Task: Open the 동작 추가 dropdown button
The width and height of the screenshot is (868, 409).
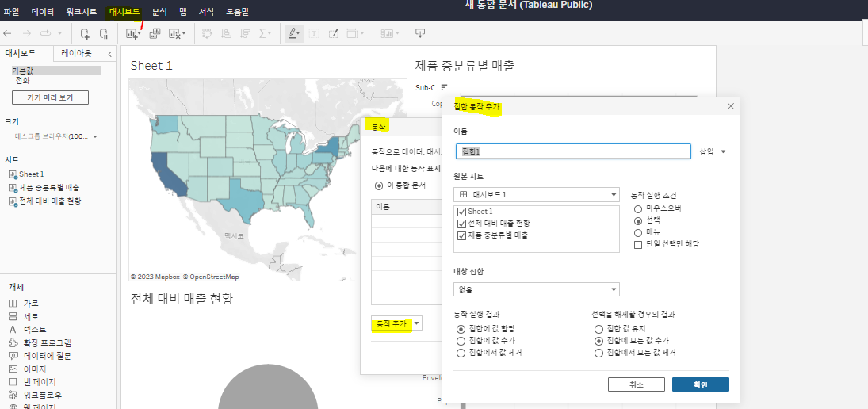Action: 396,323
